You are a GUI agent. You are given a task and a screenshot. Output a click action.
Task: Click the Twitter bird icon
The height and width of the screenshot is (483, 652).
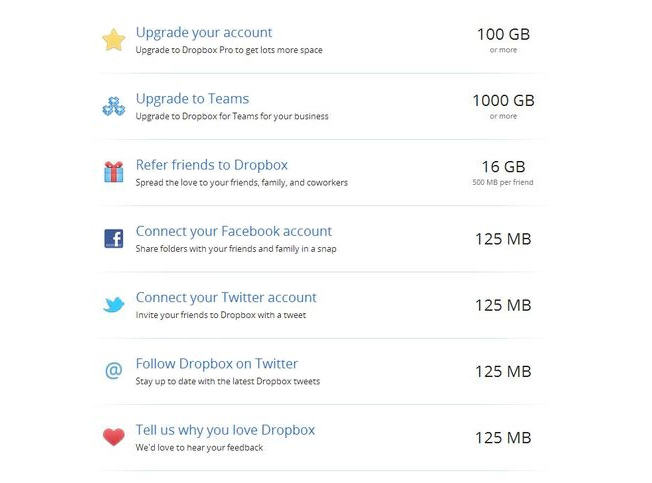[114, 305]
